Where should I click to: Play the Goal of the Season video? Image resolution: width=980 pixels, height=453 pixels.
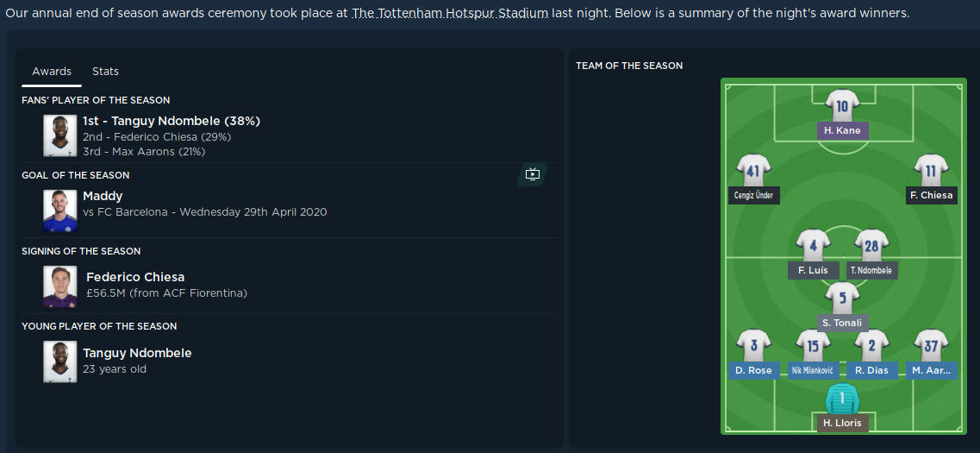click(533, 174)
